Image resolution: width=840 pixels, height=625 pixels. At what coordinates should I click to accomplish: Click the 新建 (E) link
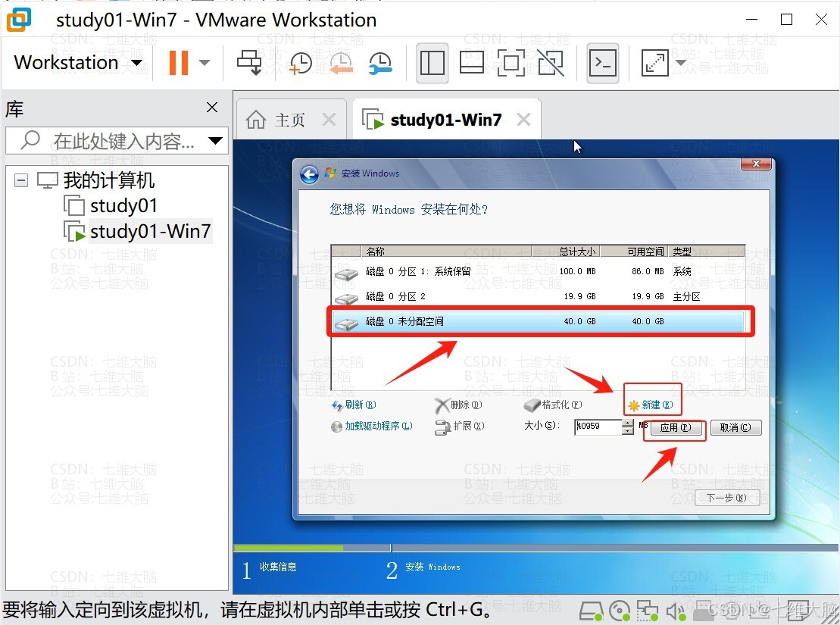pos(651,405)
